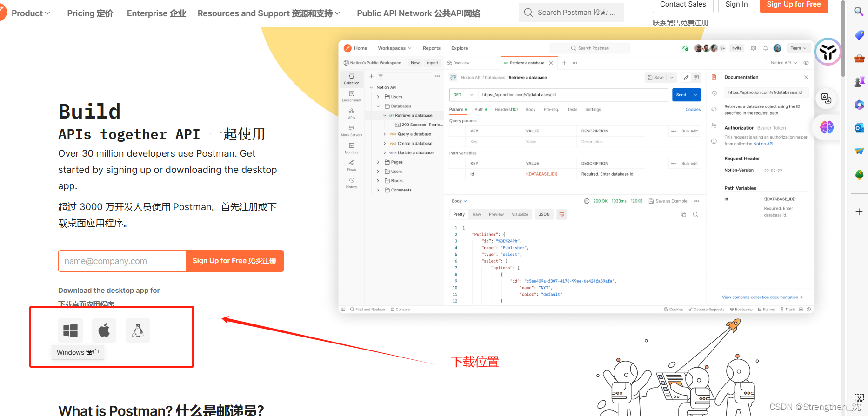
Task: Click the Linux penguin download icon
Action: pos(138,330)
